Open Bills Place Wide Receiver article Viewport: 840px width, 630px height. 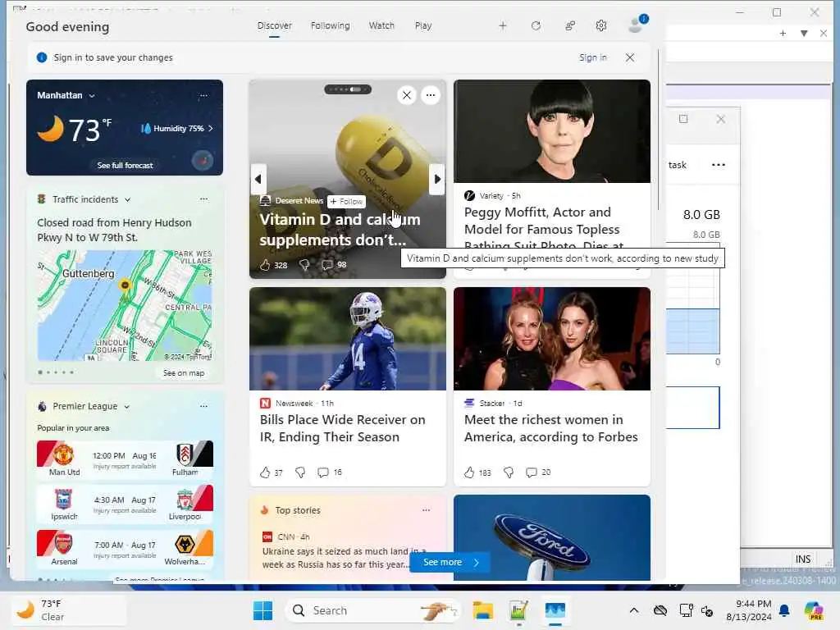pos(343,428)
